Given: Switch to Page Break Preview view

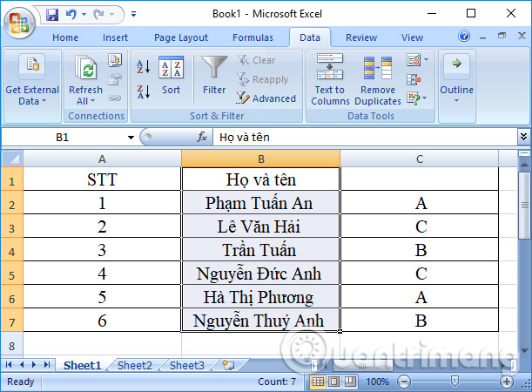Looking at the screenshot, I should 350,382.
